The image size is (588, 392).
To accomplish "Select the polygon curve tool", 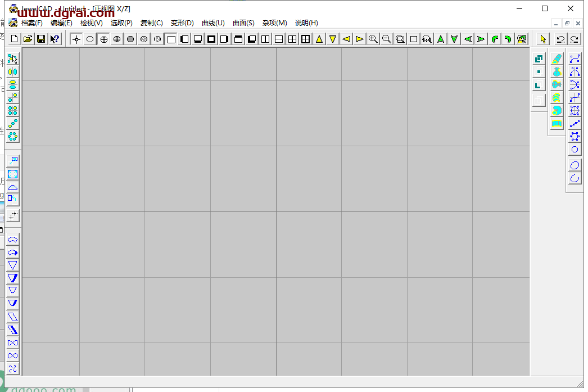I will click(x=575, y=136).
